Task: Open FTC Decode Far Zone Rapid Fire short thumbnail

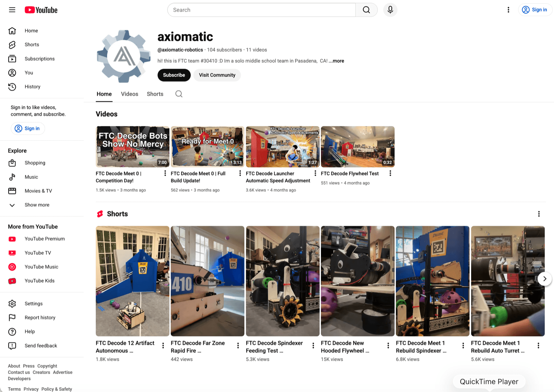Action: pos(207,281)
